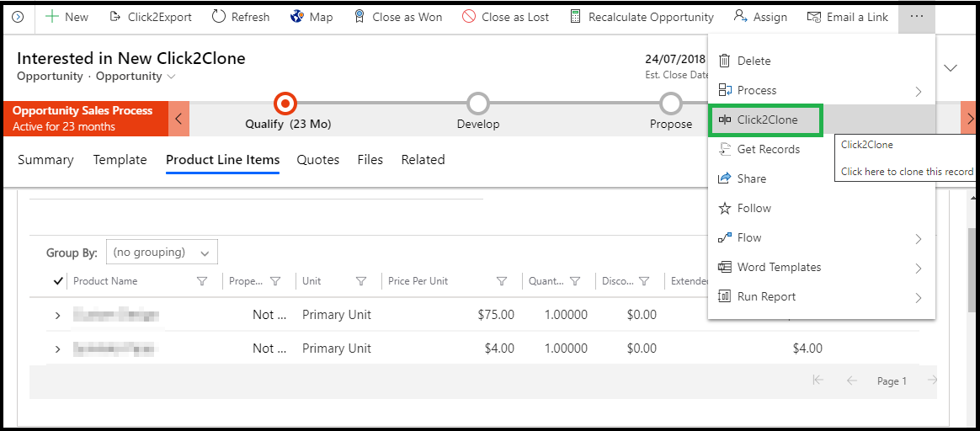Filter the Properties column
The image size is (980, 431).
(x=275, y=281)
